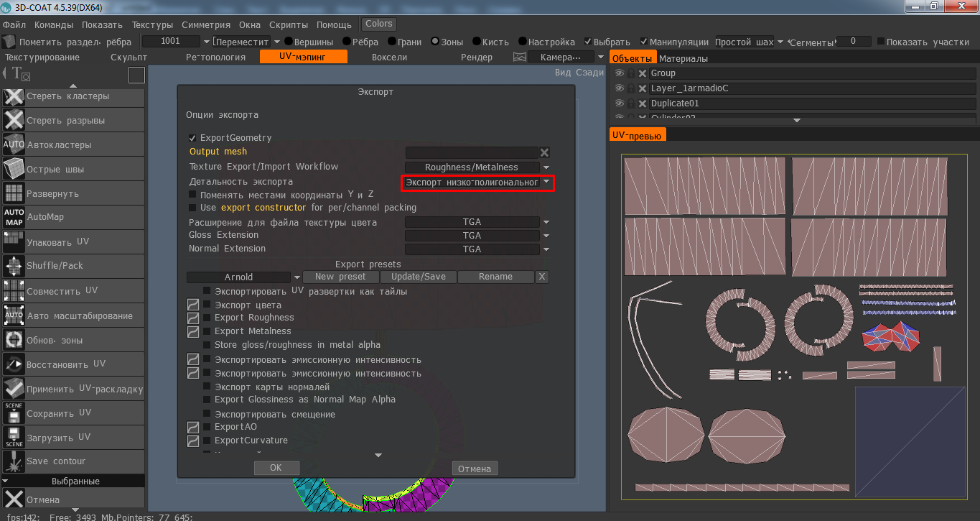The image size is (980, 521).
Task: Switch to the Ре-топология tab
Action: tap(215, 57)
